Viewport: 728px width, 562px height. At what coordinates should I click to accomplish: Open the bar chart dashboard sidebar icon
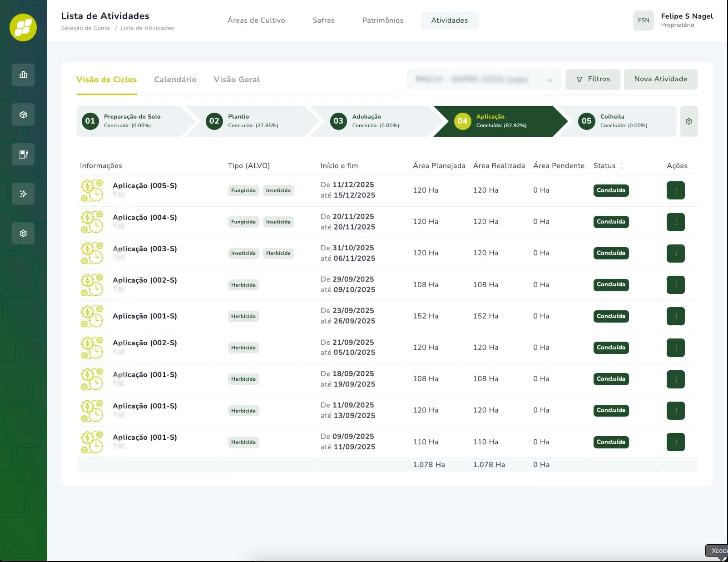coord(23,75)
